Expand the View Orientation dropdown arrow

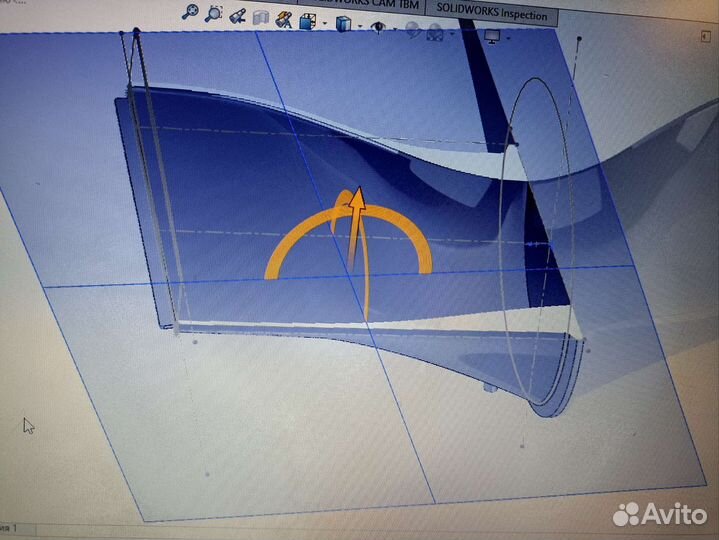(x=324, y=23)
